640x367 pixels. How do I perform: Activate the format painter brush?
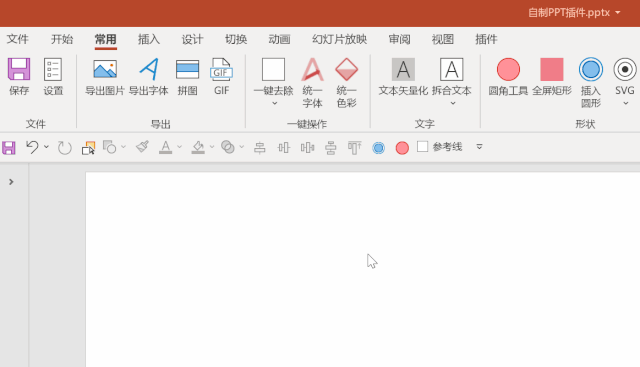(x=142, y=147)
